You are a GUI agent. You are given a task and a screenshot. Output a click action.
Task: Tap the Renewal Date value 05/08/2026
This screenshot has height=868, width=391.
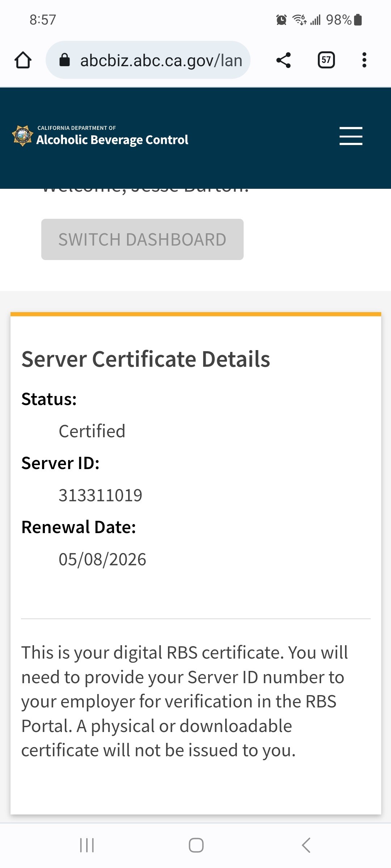click(x=102, y=559)
